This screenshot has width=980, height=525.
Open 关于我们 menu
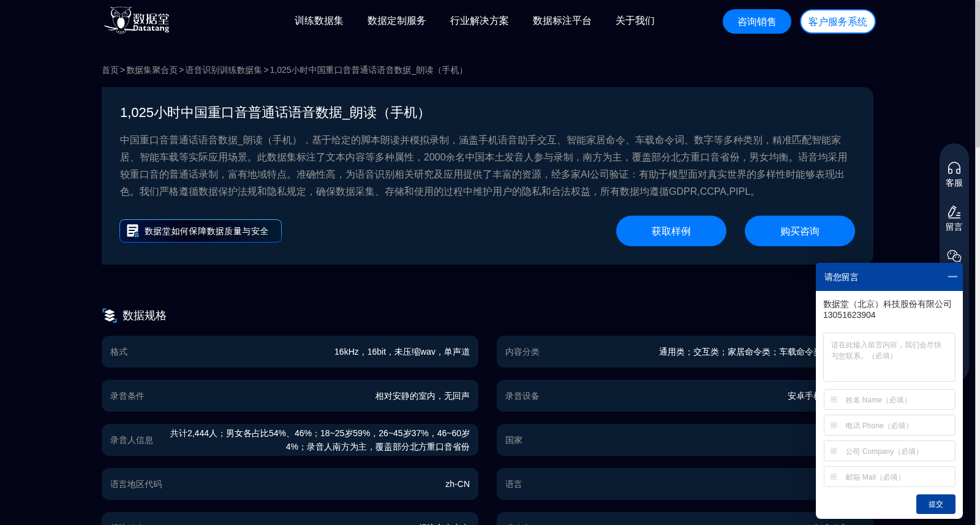635,21
